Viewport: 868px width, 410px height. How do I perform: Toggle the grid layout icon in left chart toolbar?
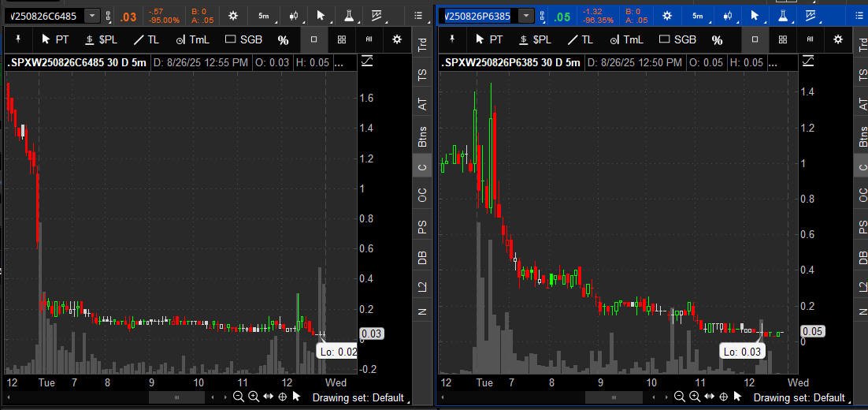click(341, 39)
